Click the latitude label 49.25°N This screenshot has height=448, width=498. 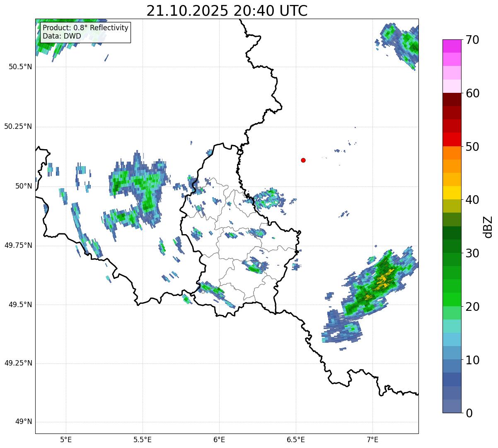(18, 363)
